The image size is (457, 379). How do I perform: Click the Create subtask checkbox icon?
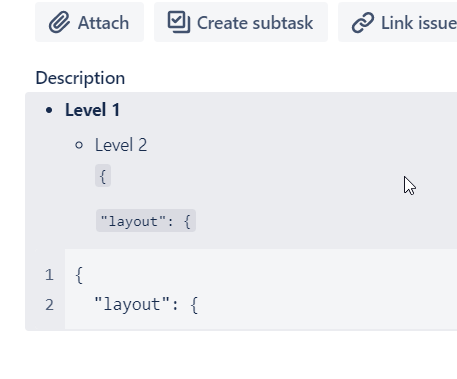click(179, 22)
